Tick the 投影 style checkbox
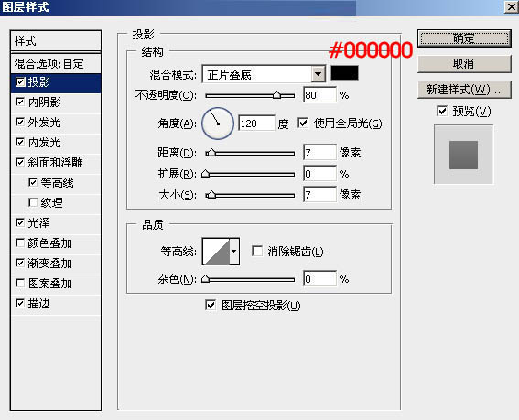The width and height of the screenshot is (519, 420). coord(20,81)
